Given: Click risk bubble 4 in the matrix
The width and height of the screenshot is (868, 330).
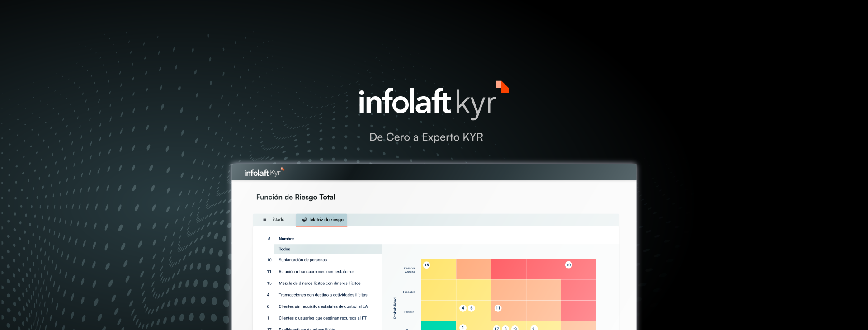Looking at the screenshot, I should pyautogui.click(x=463, y=308).
